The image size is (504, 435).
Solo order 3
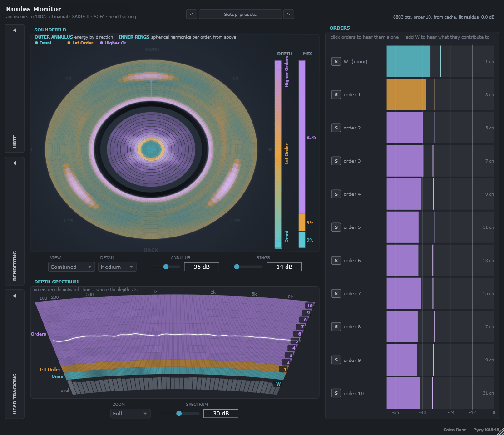pyautogui.click(x=336, y=161)
